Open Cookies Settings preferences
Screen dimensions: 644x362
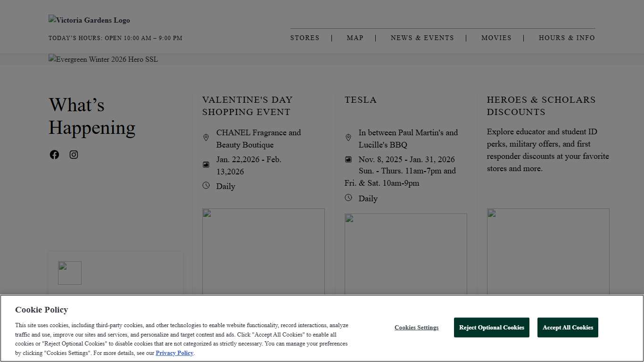point(416,328)
